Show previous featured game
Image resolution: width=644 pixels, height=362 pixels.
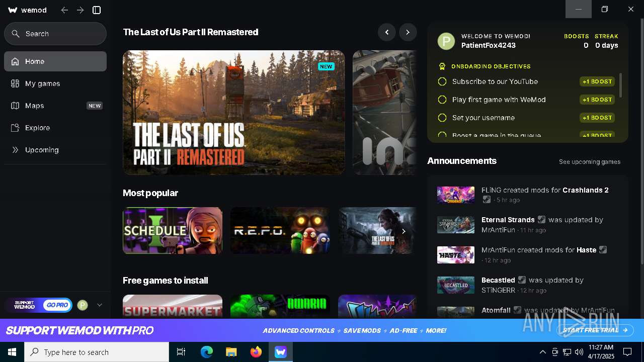coord(387,32)
